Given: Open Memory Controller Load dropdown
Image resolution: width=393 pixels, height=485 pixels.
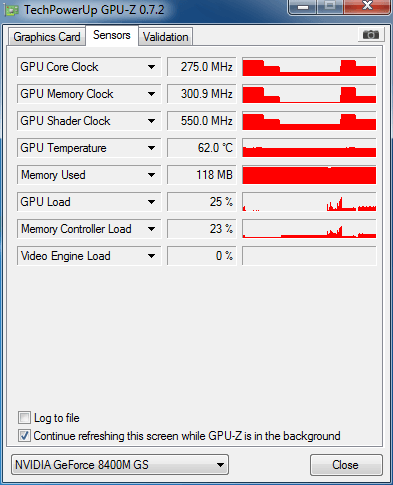Looking at the screenshot, I should (x=151, y=229).
